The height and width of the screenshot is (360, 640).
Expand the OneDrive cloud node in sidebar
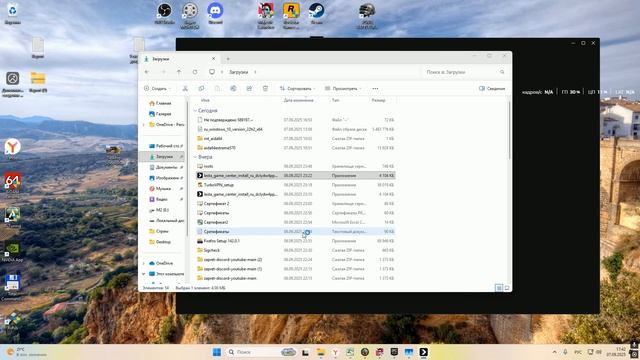tap(144, 263)
